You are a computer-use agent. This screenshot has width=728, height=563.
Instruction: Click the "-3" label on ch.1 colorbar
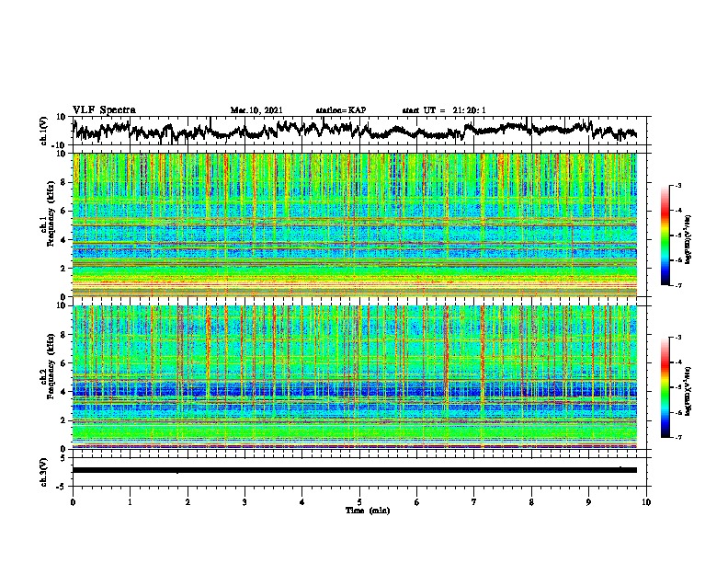click(678, 185)
